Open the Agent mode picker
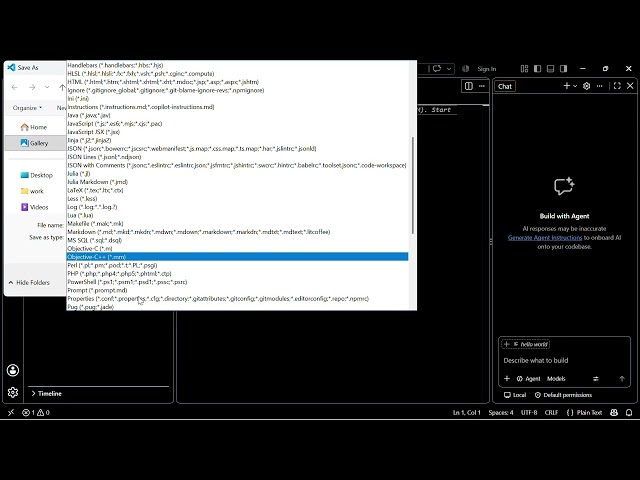This screenshot has height=480, width=640. pyautogui.click(x=529, y=379)
